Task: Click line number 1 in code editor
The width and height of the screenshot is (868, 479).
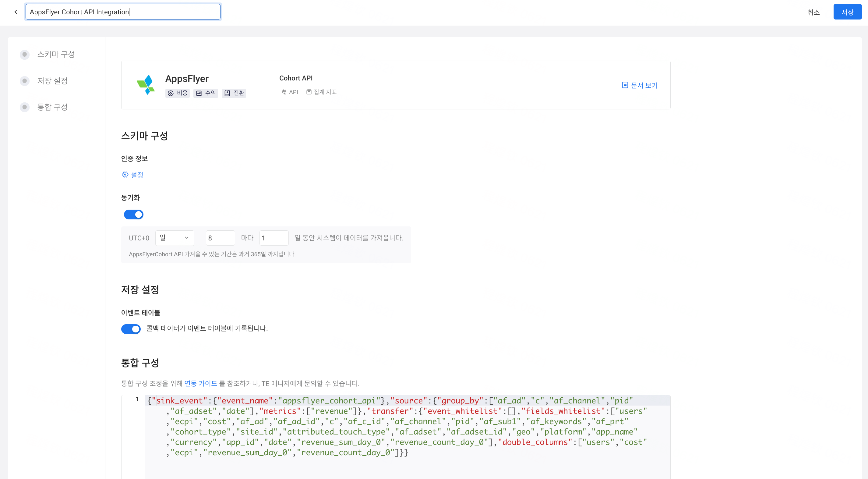Action: point(137,399)
